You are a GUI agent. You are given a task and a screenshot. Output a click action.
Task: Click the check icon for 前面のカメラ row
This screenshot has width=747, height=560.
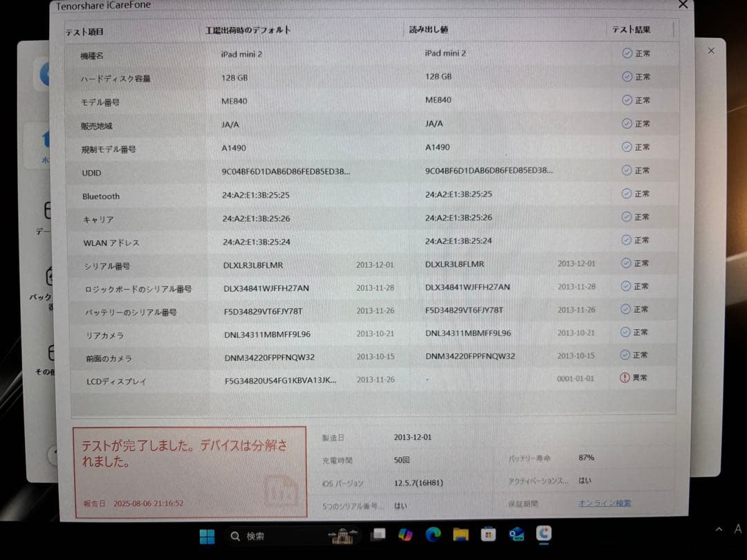(x=625, y=355)
